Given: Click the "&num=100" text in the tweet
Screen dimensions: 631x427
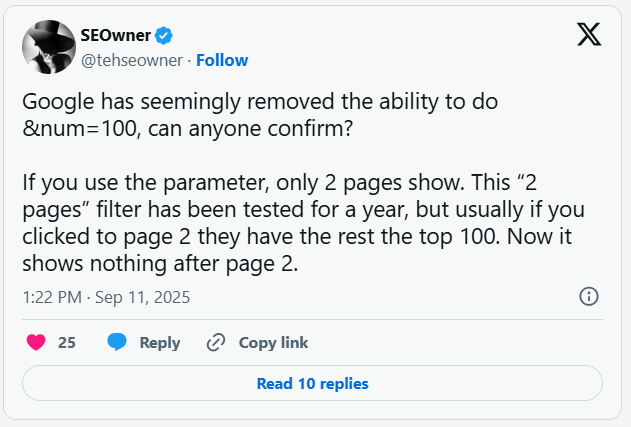Looking at the screenshot, I should (82, 128).
